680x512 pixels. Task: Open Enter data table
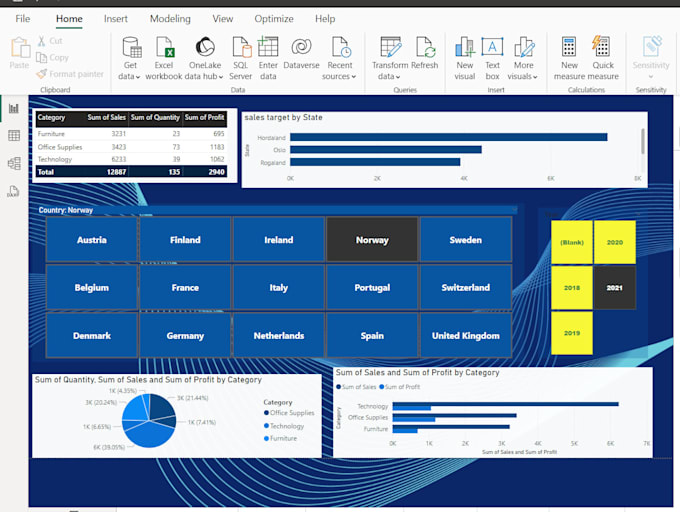click(268, 58)
